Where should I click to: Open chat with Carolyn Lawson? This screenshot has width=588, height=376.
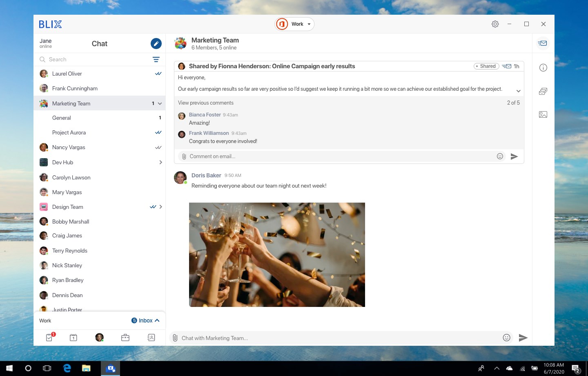click(x=100, y=177)
